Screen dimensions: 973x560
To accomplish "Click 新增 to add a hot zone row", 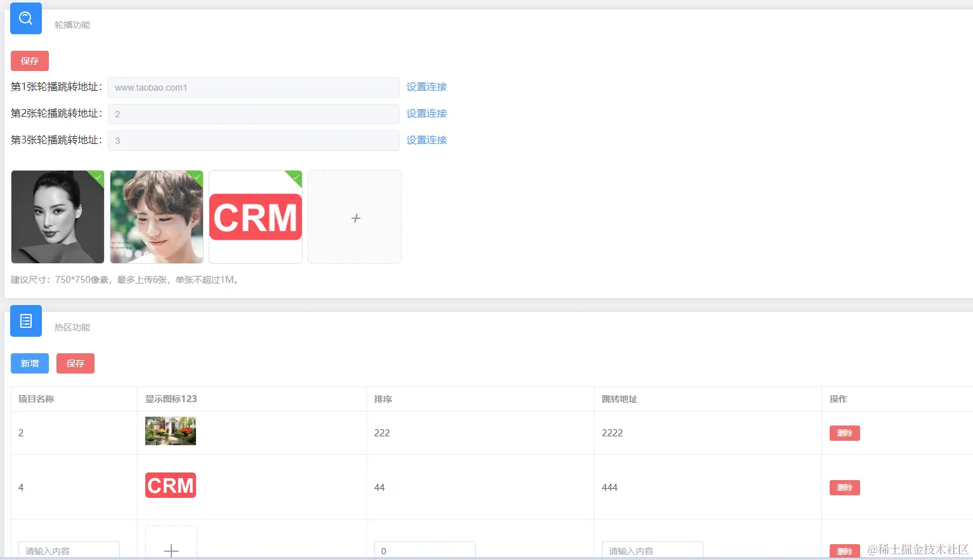I will click(x=30, y=363).
